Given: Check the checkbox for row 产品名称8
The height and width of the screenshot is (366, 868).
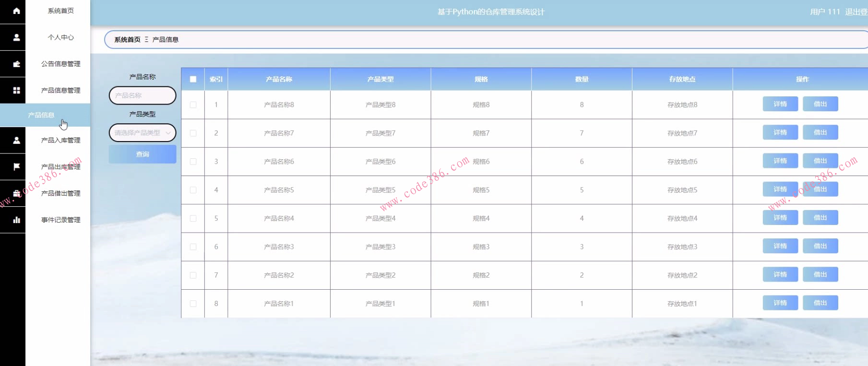Looking at the screenshot, I should (x=193, y=105).
